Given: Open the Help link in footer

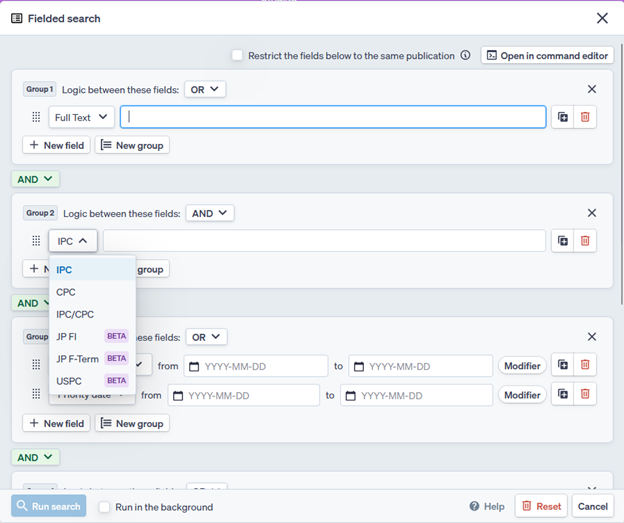Looking at the screenshot, I should (x=487, y=507).
